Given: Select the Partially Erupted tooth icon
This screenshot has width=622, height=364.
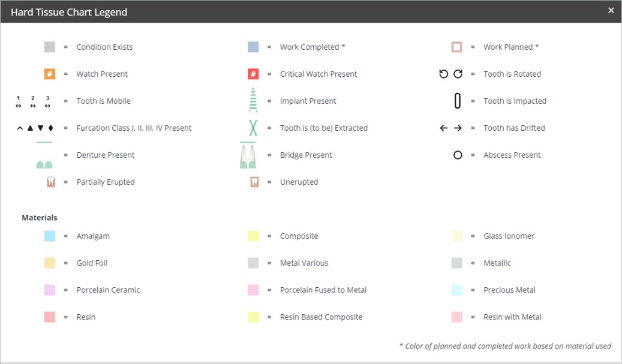Looking at the screenshot, I should 50,182.
